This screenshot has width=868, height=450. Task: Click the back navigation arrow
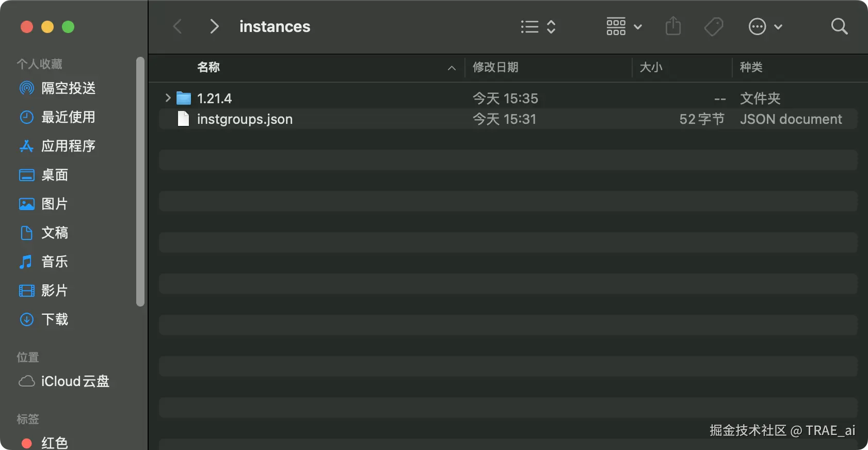click(x=178, y=26)
